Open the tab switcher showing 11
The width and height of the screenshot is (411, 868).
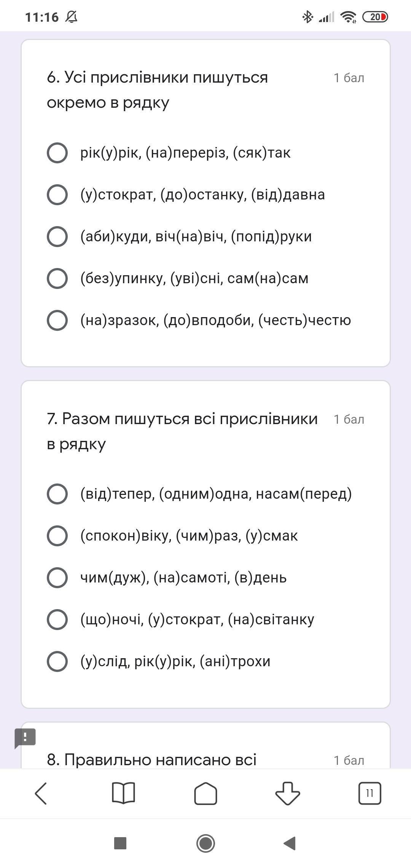(370, 794)
